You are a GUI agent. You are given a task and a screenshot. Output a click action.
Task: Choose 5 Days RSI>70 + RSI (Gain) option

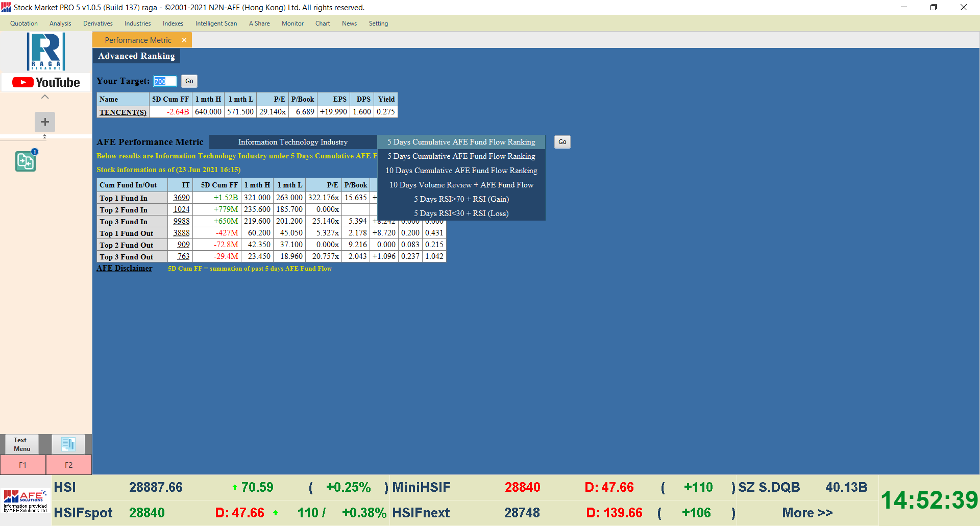tap(461, 199)
